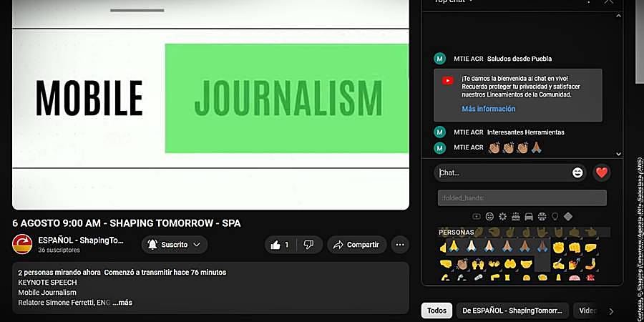Image resolution: width=644 pixels, height=322 pixels.
Task: Click the 'Interesantes Herramientas' chat message
Action: point(526,132)
